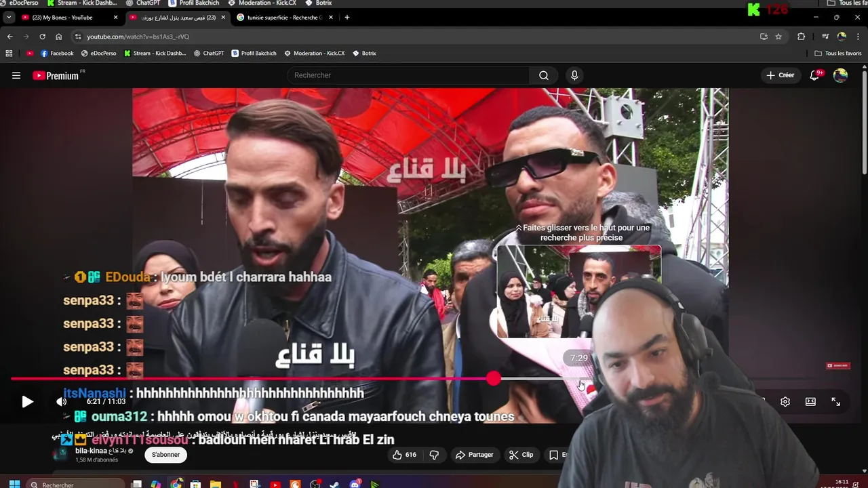Mute the video with the speaker icon
Screen dimensions: 868x488
(62, 401)
